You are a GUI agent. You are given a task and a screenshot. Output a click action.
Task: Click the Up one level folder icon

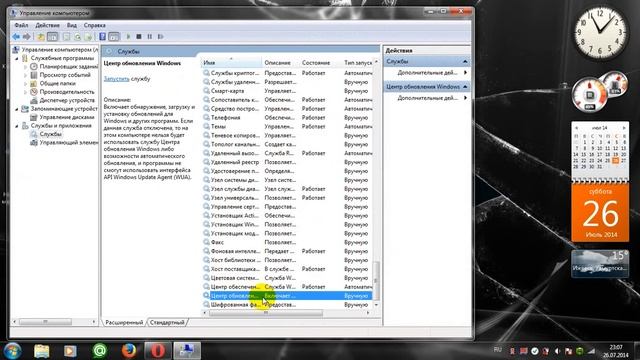(40, 37)
